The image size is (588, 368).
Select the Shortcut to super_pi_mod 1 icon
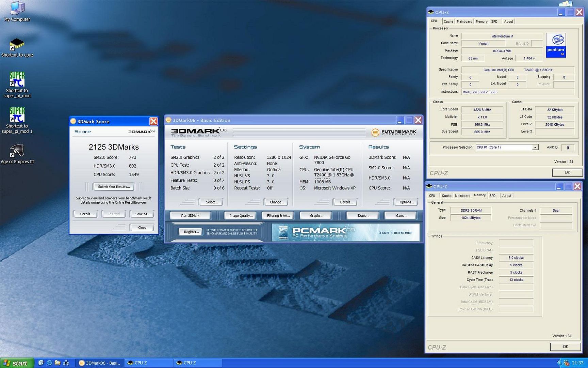17,120
